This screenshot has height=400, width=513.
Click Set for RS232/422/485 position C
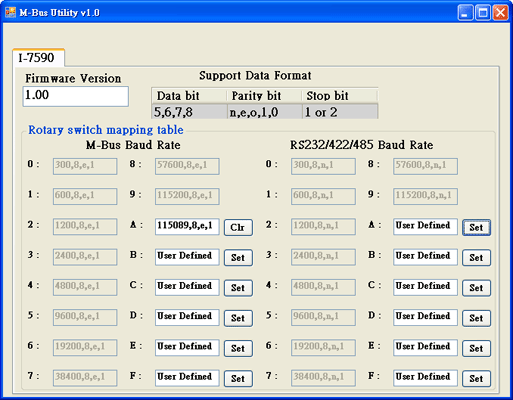pos(476,288)
